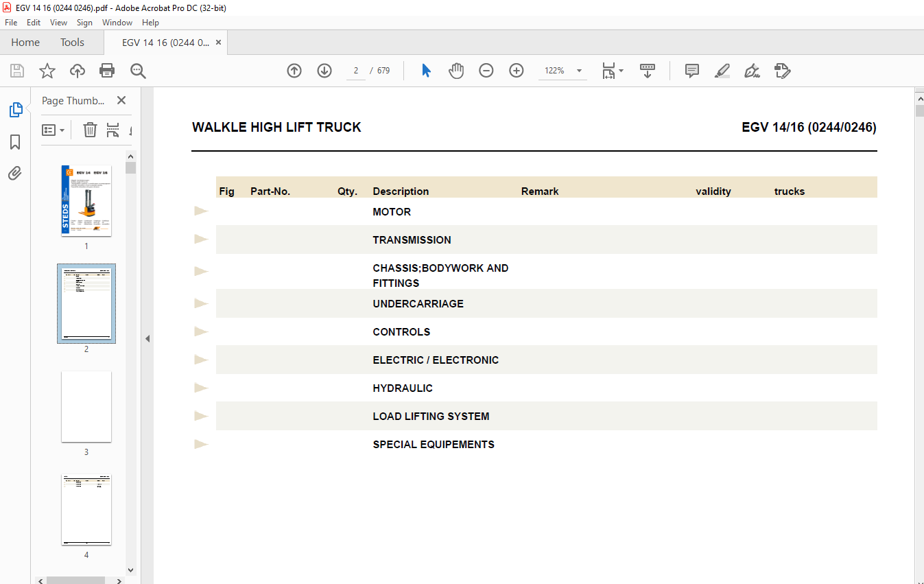This screenshot has height=584, width=924.
Task: Go to previous page arrow
Action: point(294,71)
